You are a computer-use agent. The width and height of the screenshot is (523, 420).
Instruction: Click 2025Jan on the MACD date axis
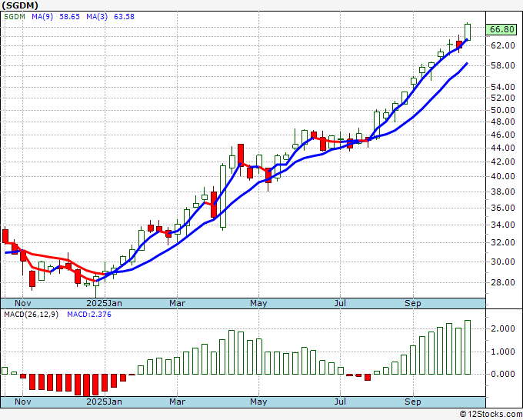click(104, 402)
